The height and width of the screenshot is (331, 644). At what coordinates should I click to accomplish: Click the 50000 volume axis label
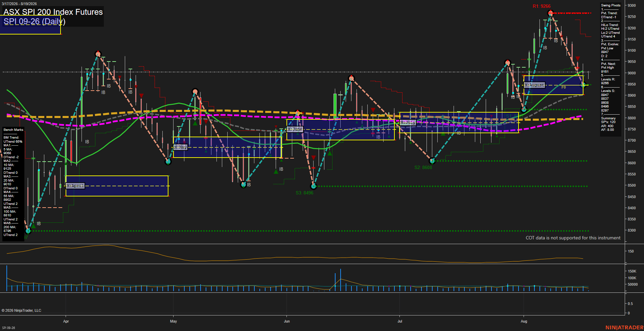[633, 285]
